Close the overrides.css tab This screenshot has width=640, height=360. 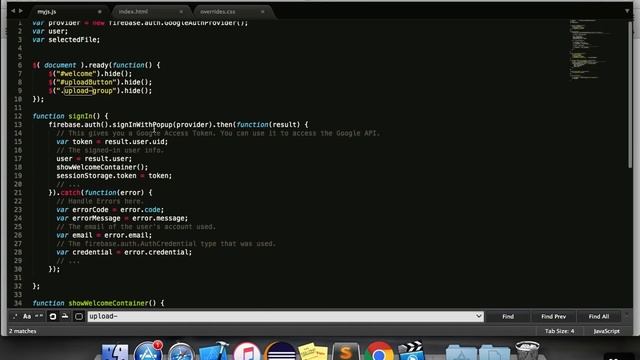[262, 11]
